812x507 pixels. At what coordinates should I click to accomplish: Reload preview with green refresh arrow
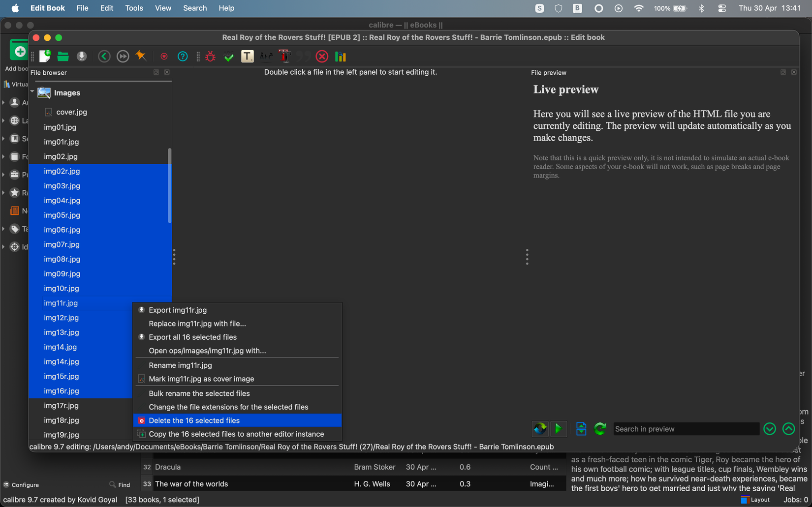pyautogui.click(x=600, y=429)
